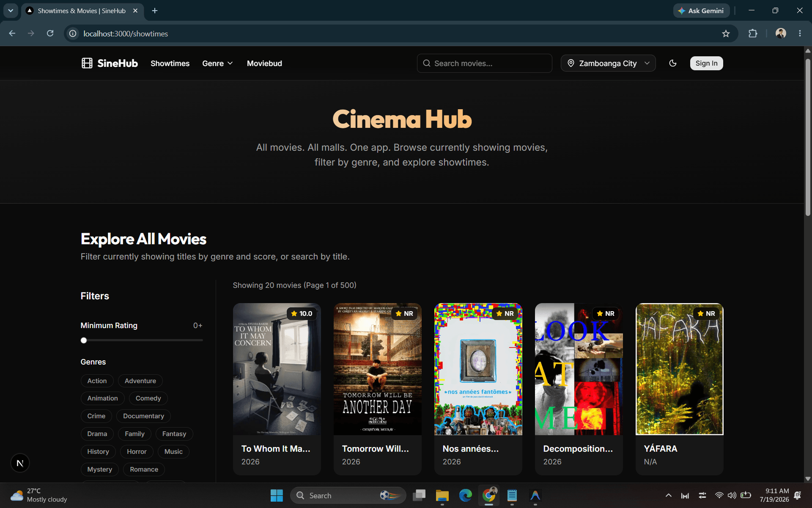
Task: Toggle the Romance genre filter
Action: pos(144,469)
